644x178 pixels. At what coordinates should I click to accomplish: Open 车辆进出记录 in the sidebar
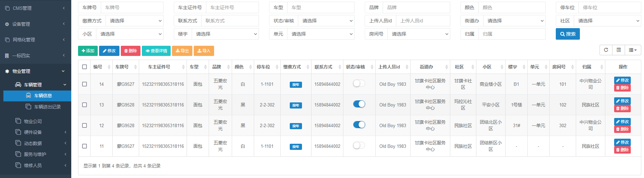pyautogui.click(x=47, y=107)
